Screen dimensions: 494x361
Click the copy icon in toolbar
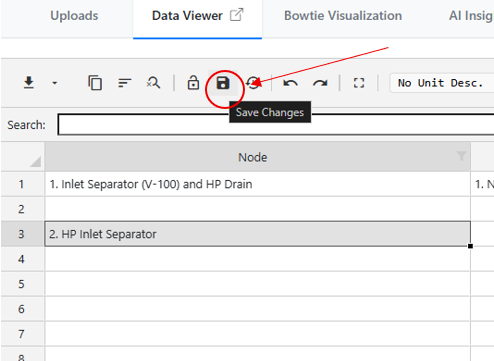[95, 83]
